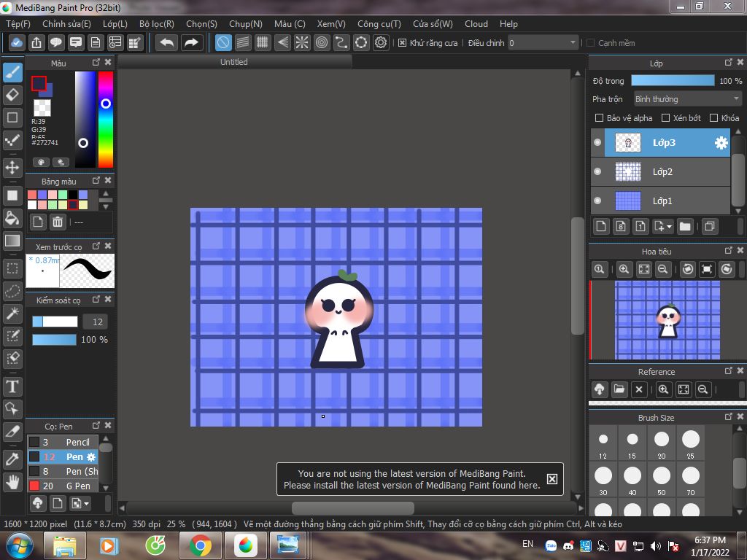This screenshot has height=560, width=747.
Task: Select the Bucket fill tool
Action: 12,217
